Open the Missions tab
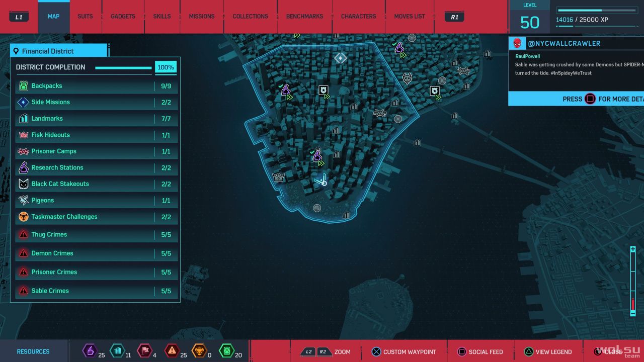This screenshot has width=644, height=362. (202, 16)
